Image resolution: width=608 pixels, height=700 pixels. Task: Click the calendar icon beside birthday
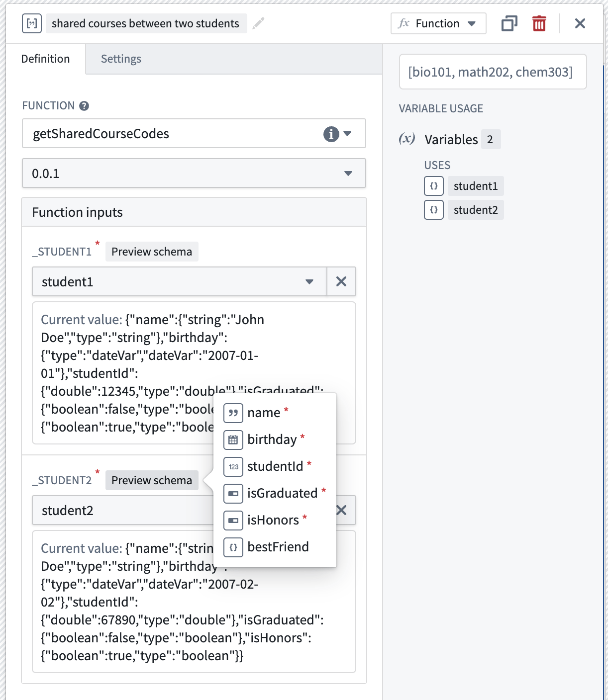233,439
